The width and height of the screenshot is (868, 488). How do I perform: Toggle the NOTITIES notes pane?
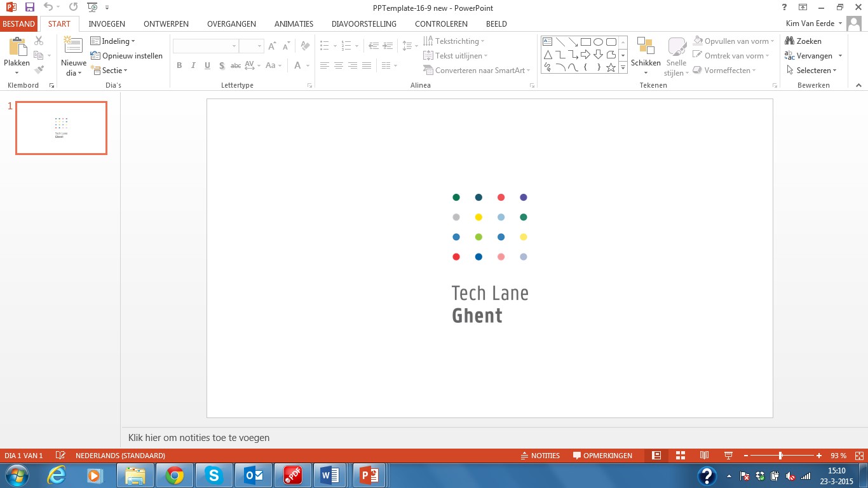point(540,456)
